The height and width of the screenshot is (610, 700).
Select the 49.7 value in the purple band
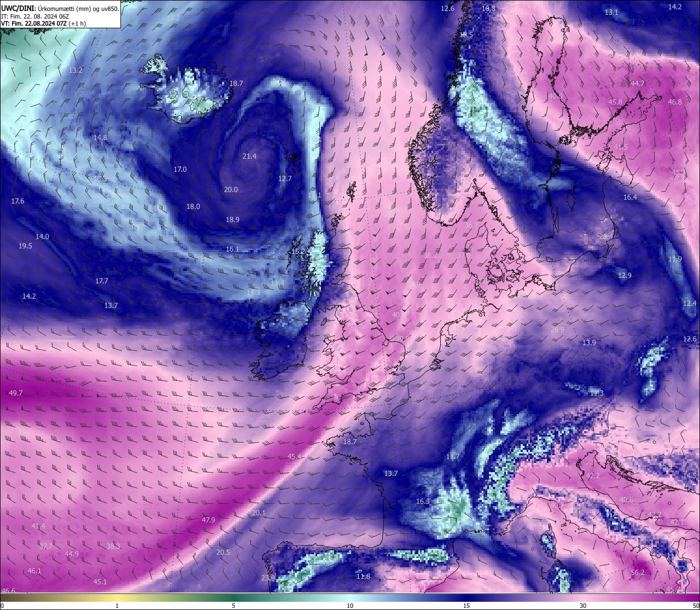coord(16,393)
